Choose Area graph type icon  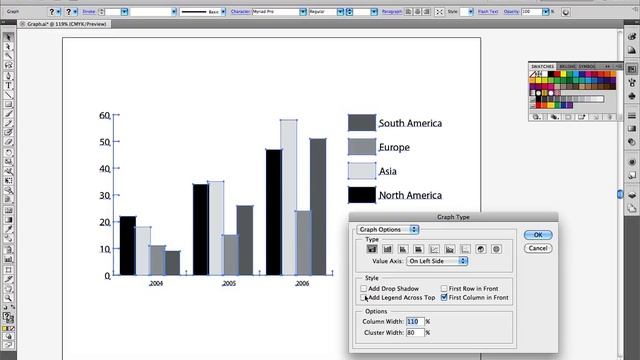[450, 249]
